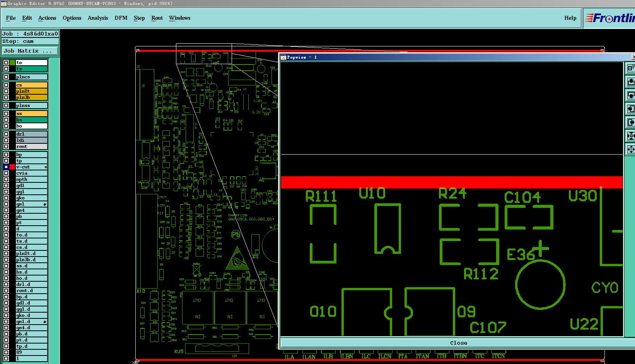Screen dimensions: 635x364
Task: Toggle the 'ts' layer checkbox
Action: pyautogui.click(x=6, y=69)
